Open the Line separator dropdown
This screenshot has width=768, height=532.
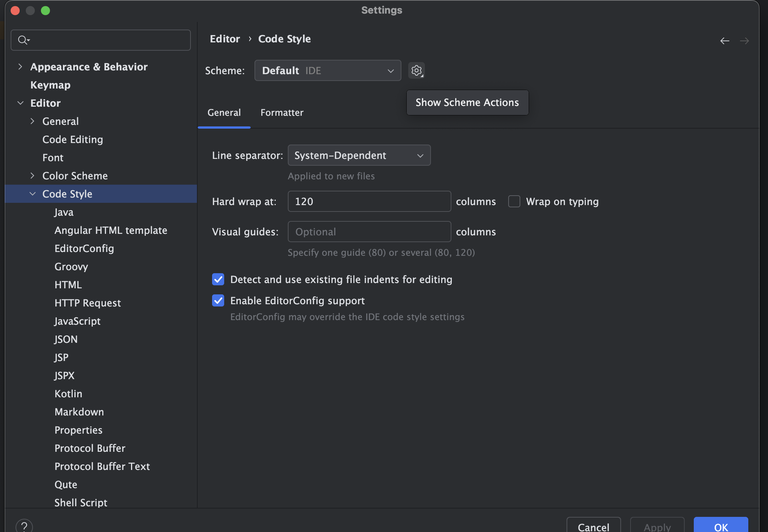(x=359, y=155)
